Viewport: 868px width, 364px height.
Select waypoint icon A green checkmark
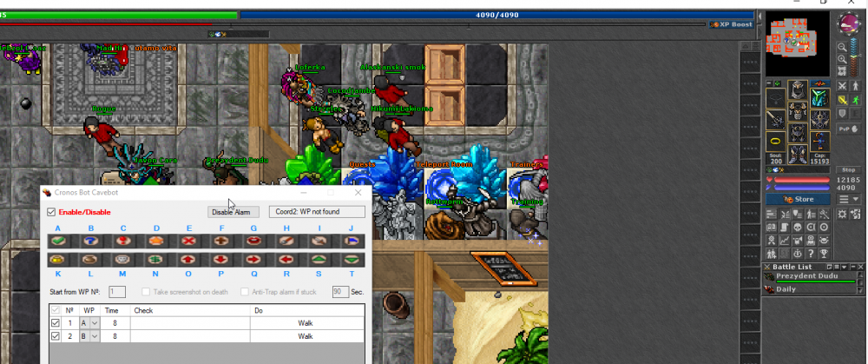[x=57, y=241]
